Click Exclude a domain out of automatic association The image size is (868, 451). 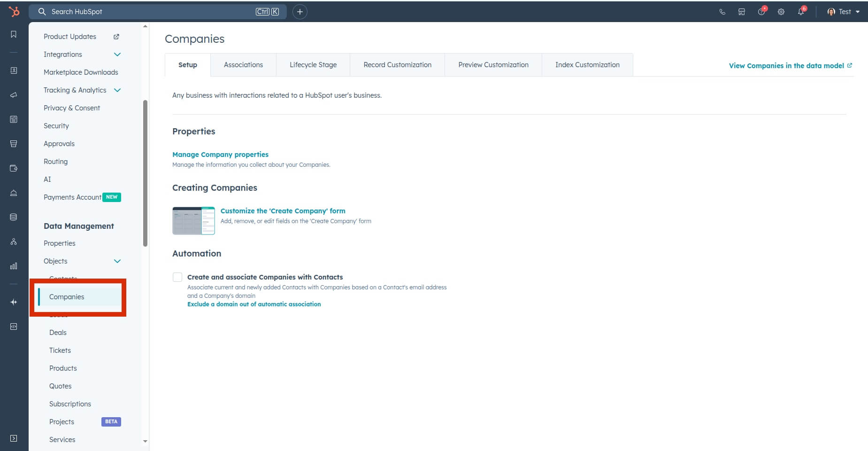[253, 304]
